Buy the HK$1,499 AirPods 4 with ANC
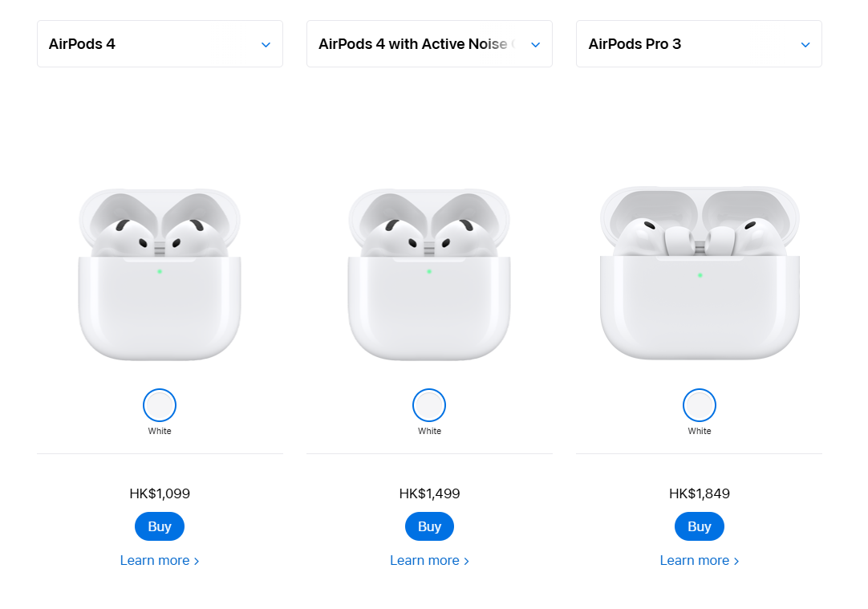 (429, 526)
